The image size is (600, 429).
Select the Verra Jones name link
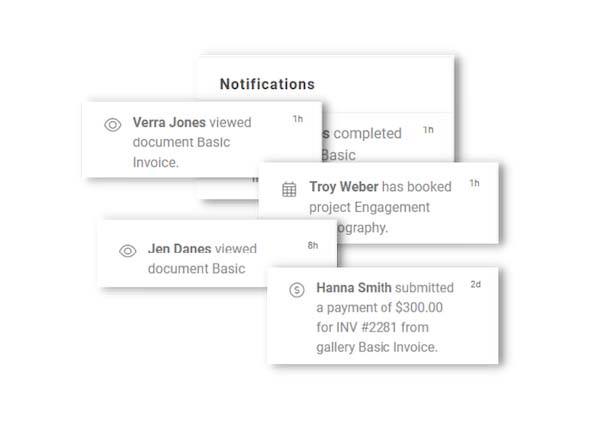pyautogui.click(x=169, y=123)
